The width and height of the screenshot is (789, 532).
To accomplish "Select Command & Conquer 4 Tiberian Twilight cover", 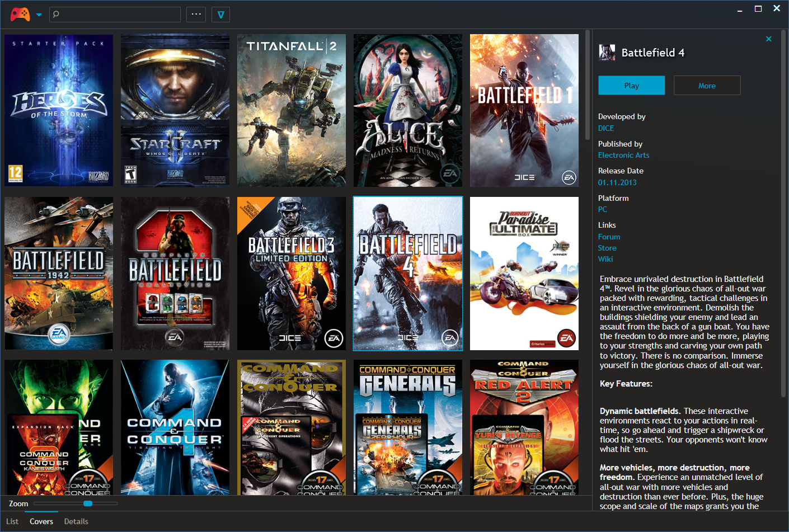I will tap(175, 427).
